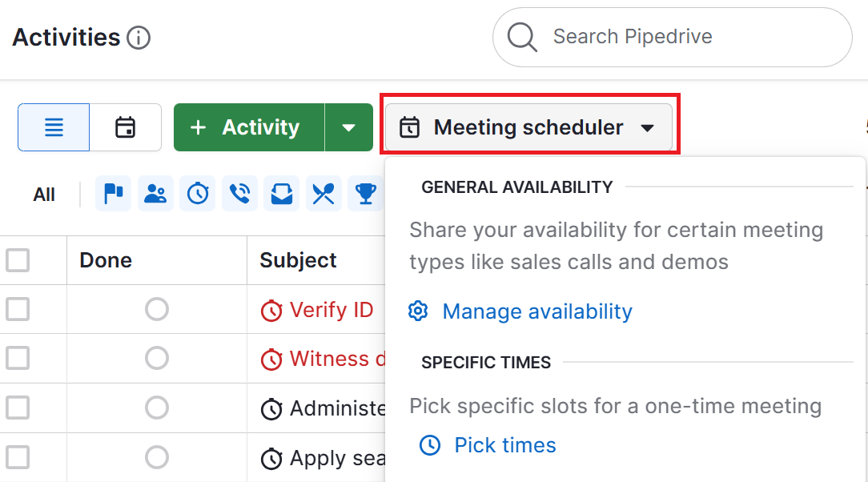Click Pick times for one-time meeting
This screenshot has height=482, width=868.
(504, 445)
